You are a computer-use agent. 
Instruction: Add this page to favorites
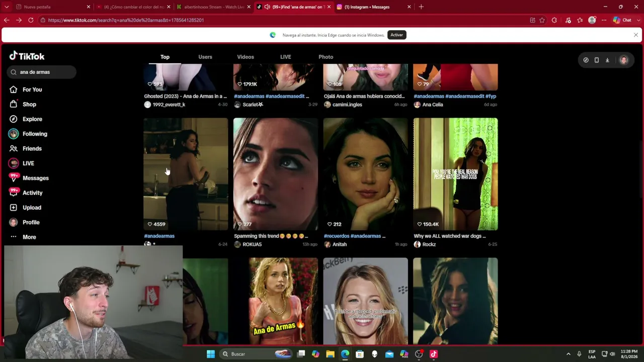[x=542, y=20]
